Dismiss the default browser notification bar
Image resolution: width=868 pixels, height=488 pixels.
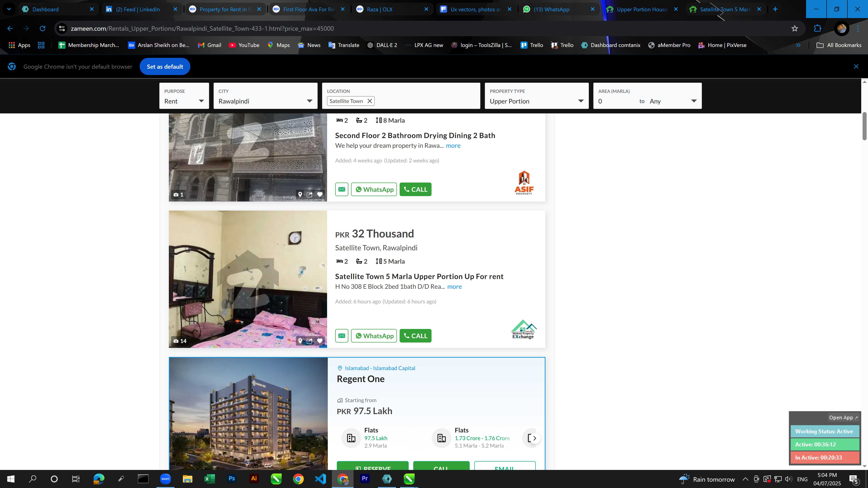point(856,67)
